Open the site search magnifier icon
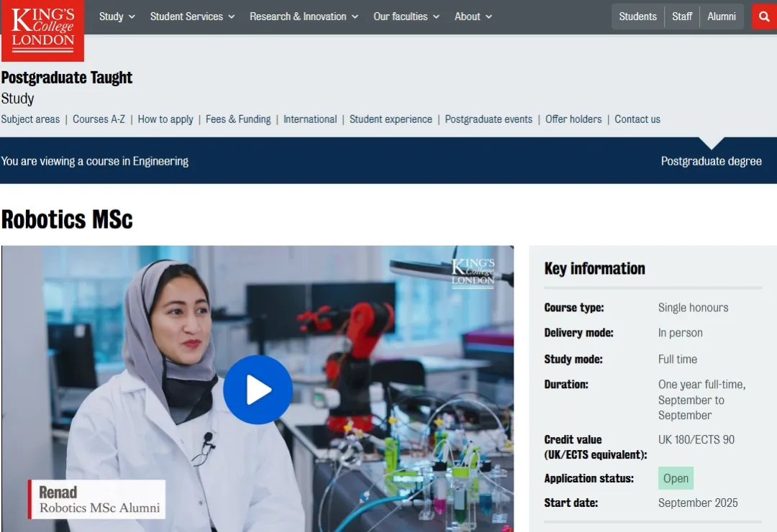 pos(764,17)
